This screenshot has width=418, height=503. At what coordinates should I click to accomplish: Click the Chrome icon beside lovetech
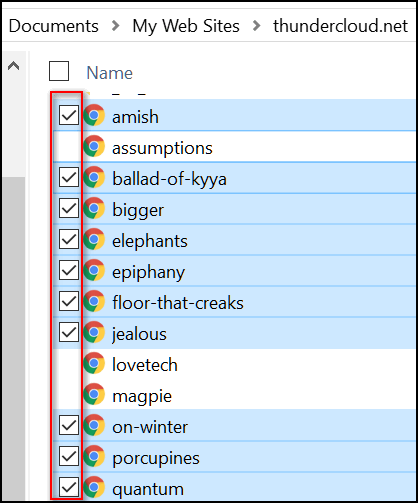(94, 363)
